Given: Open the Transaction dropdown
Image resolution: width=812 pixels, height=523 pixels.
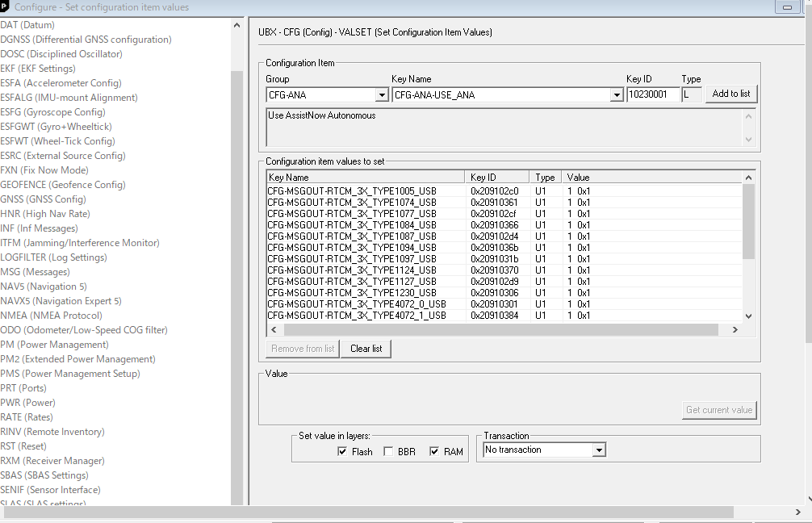Looking at the screenshot, I should tap(599, 450).
